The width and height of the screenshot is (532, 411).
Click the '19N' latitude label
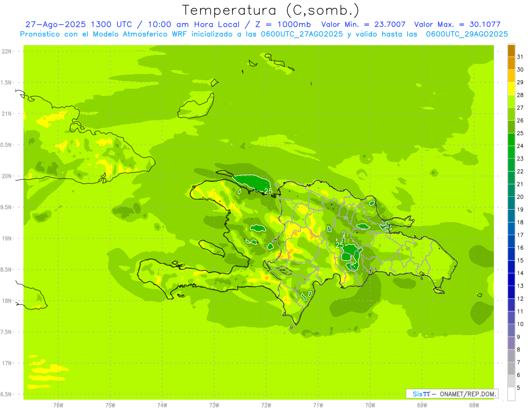pyautogui.click(x=7, y=238)
